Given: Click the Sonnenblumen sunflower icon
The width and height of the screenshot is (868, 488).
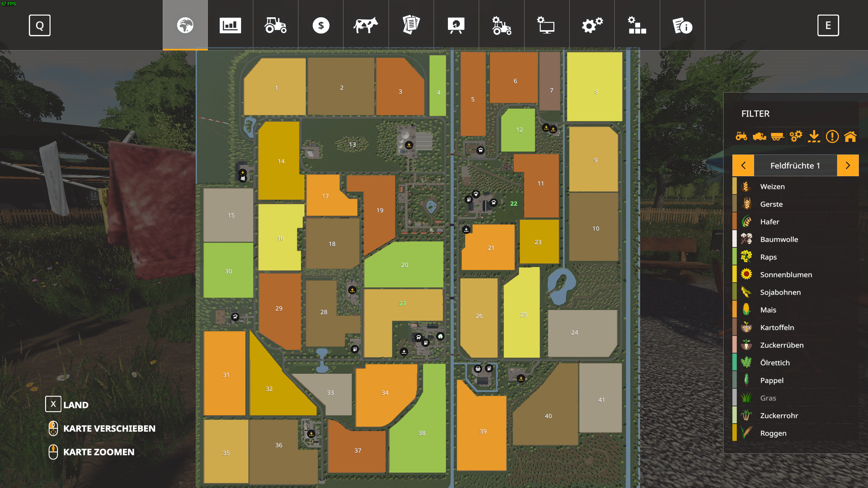Looking at the screenshot, I should point(746,274).
